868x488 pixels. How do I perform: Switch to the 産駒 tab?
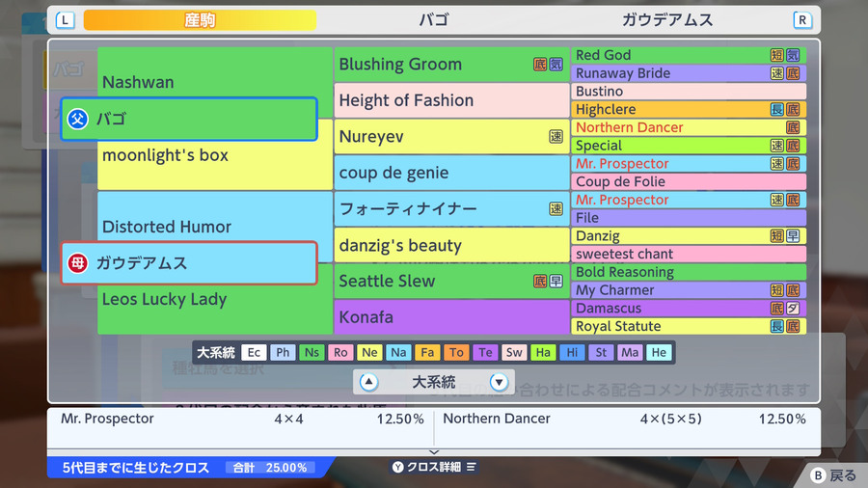pyautogui.click(x=200, y=20)
